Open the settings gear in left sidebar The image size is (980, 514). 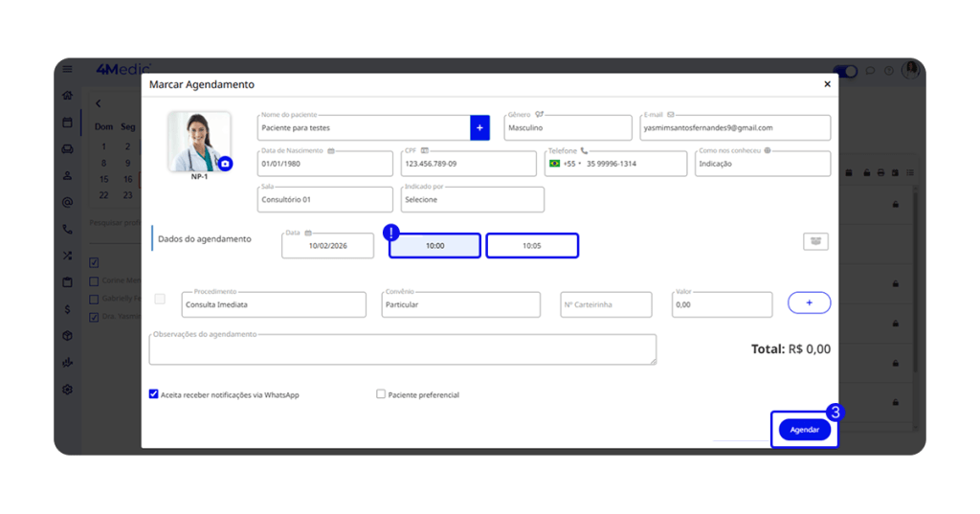tap(67, 390)
